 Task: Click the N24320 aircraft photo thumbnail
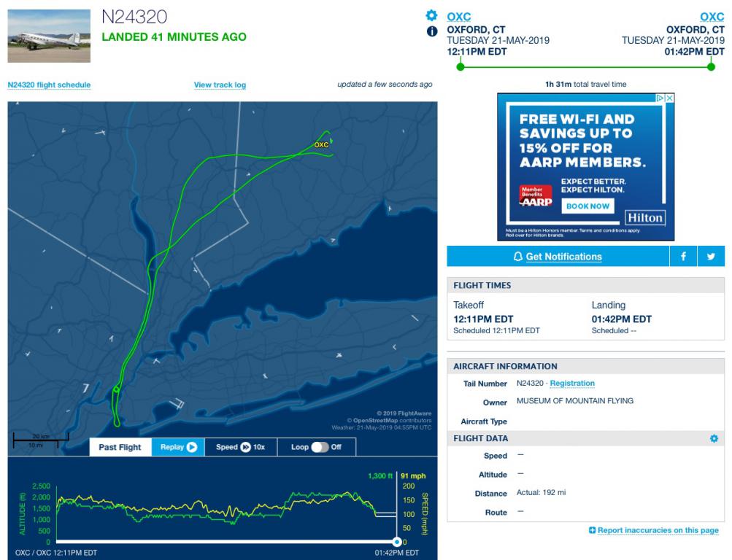(49, 36)
